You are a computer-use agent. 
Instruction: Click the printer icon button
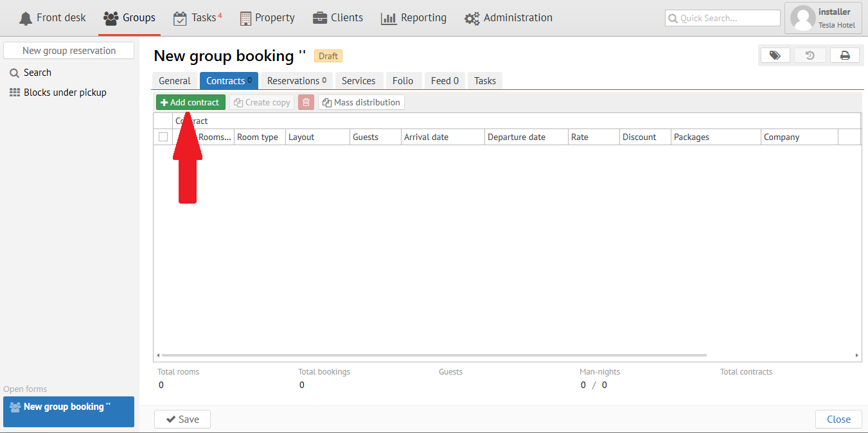point(844,56)
